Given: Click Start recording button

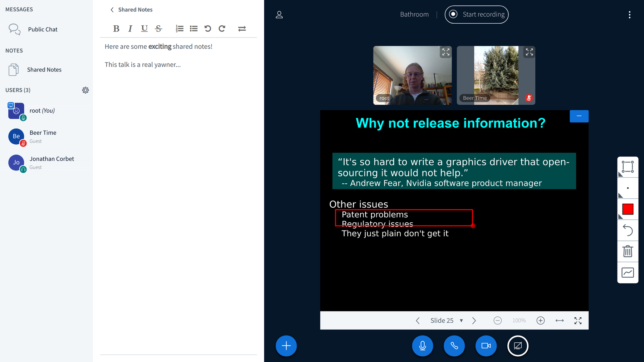Looking at the screenshot, I should click(x=476, y=15).
